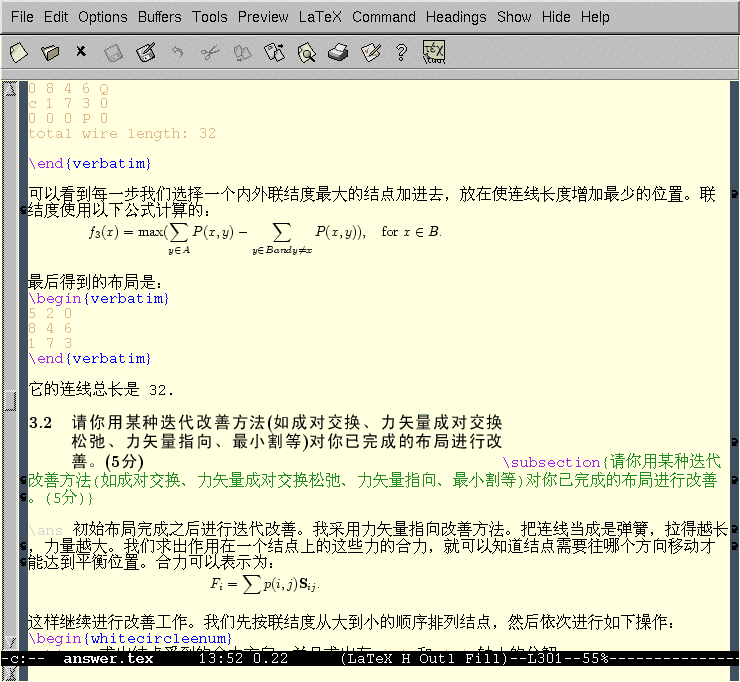Open preferences with the checklist icon
This screenshot has width=740, height=682.
370,51
